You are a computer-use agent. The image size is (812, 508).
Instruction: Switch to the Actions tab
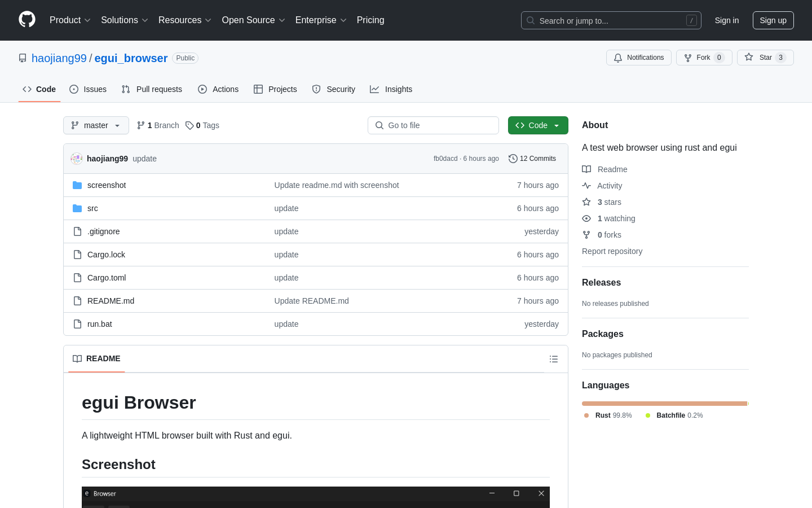(218, 89)
